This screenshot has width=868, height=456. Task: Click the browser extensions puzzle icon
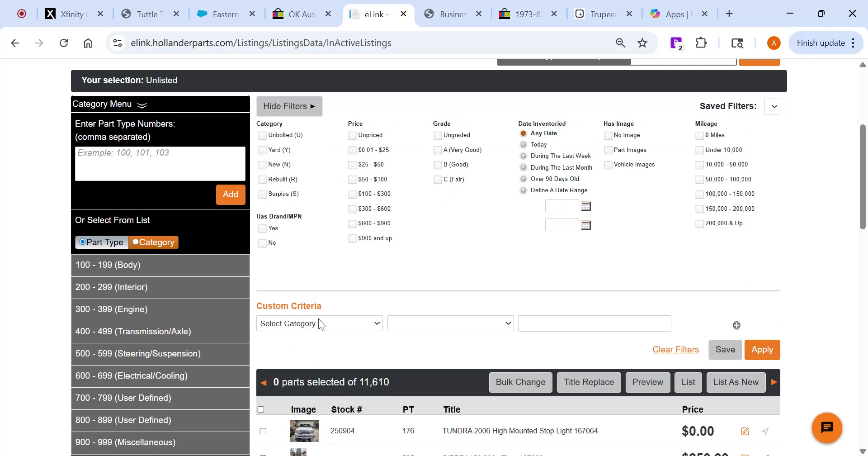click(701, 43)
